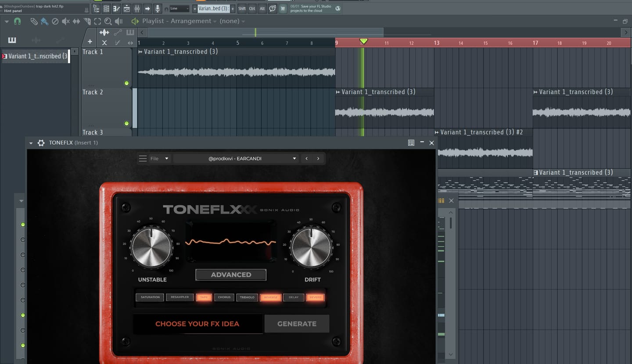
Task: Open the TONEFLX hamburger menu icon
Action: click(143, 158)
